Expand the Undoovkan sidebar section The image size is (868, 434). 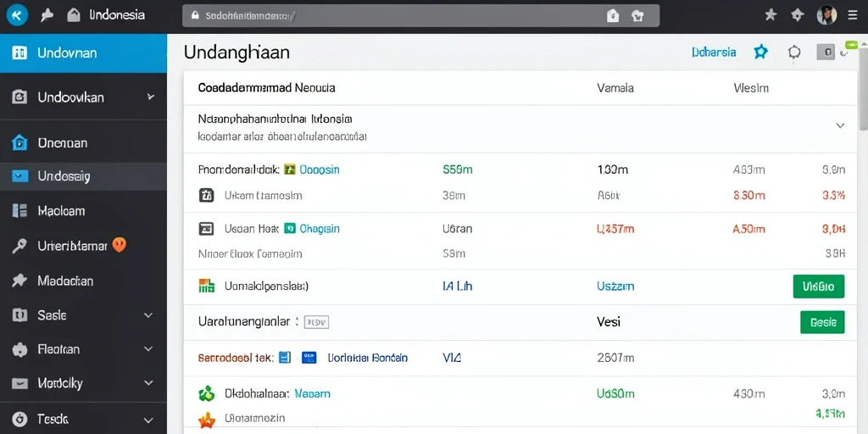tap(151, 97)
